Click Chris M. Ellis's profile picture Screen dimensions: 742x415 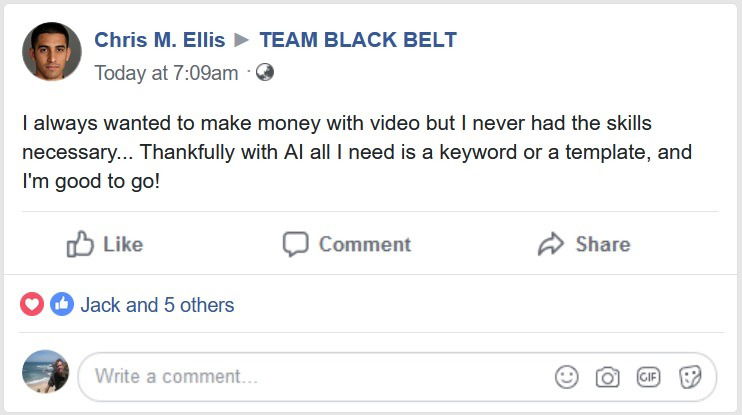(x=51, y=52)
